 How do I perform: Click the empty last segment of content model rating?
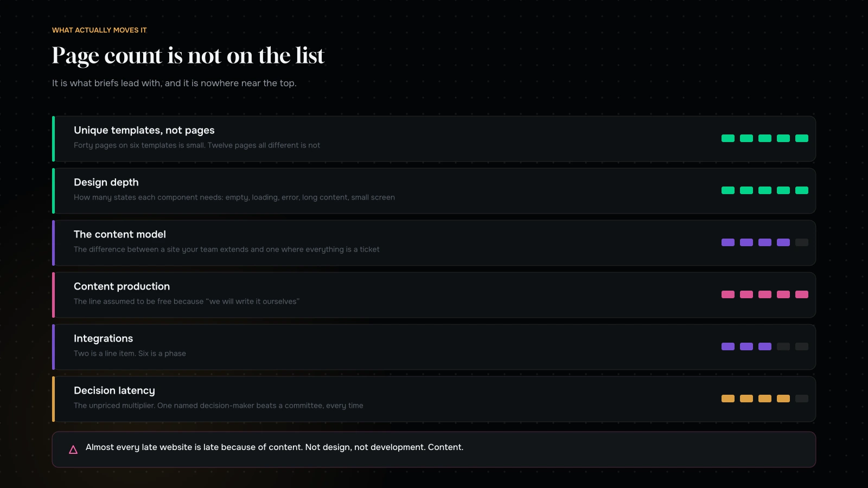pyautogui.click(x=802, y=242)
